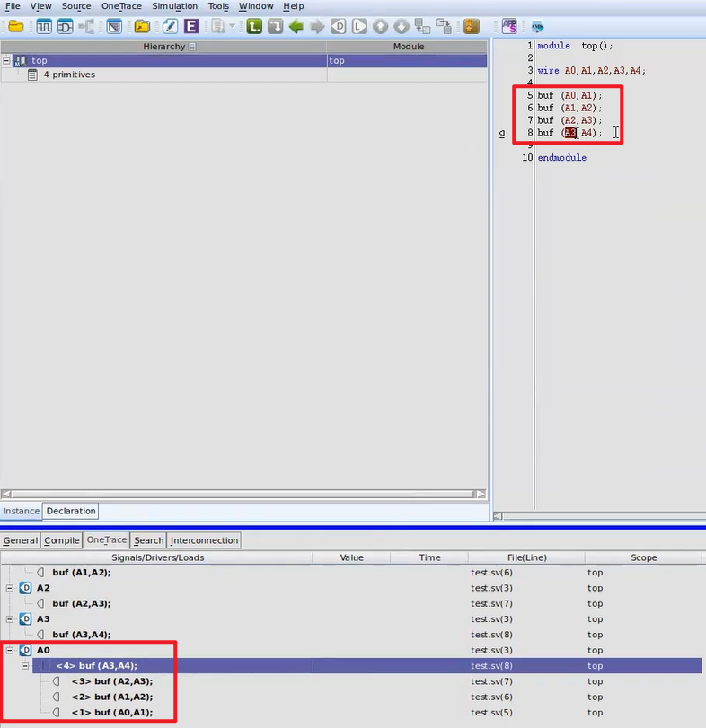Click the green L toolbar icon

coord(254,26)
